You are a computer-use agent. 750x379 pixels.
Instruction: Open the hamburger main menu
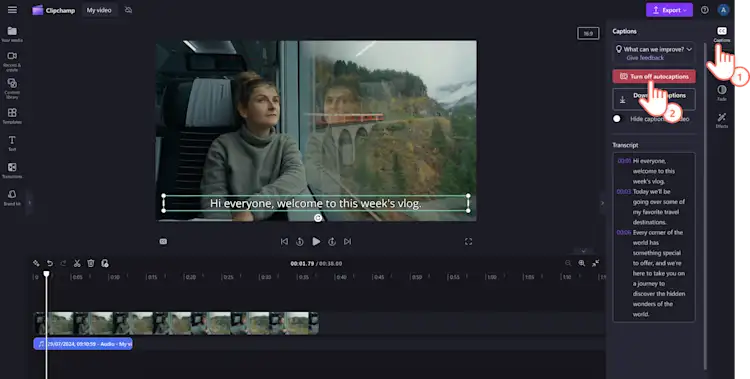tap(12, 10)
